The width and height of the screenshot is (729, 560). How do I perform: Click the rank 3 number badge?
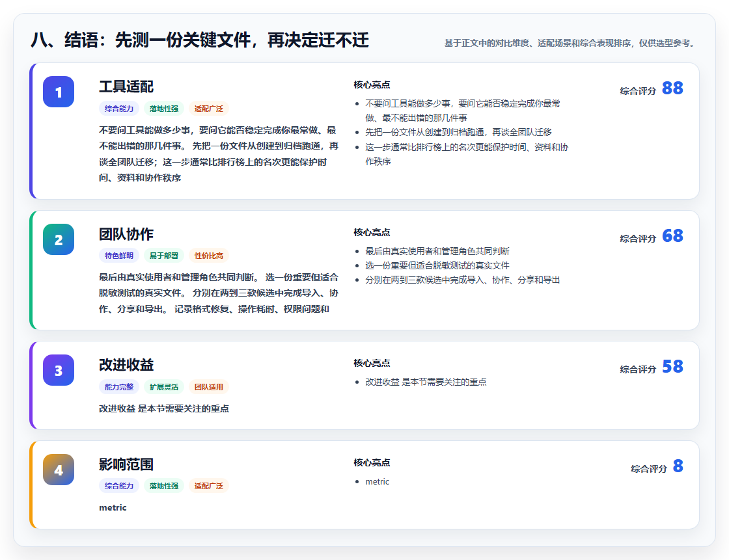[59, 370]
